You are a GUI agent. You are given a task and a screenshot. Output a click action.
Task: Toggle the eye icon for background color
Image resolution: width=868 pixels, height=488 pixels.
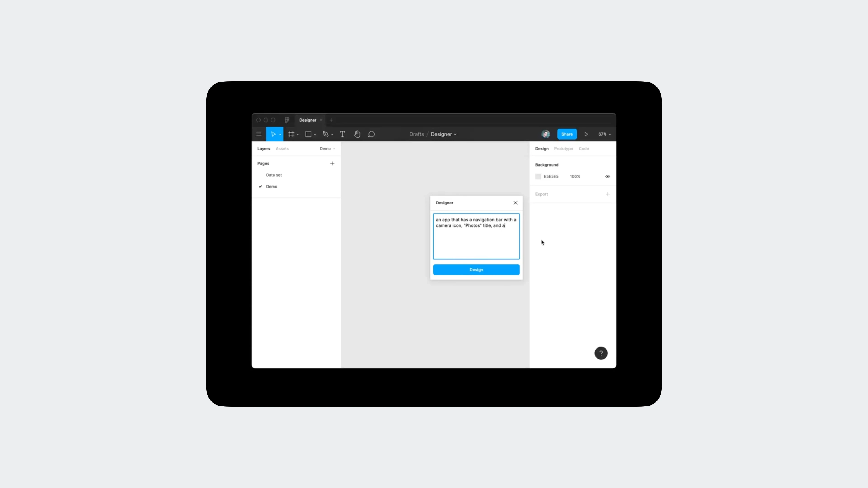607,176
